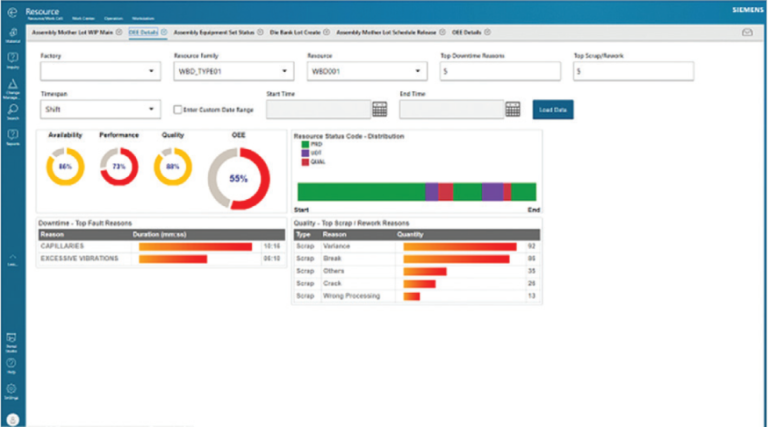
Task: Open Settings gear in the sidebar
Action: (12, 388)
